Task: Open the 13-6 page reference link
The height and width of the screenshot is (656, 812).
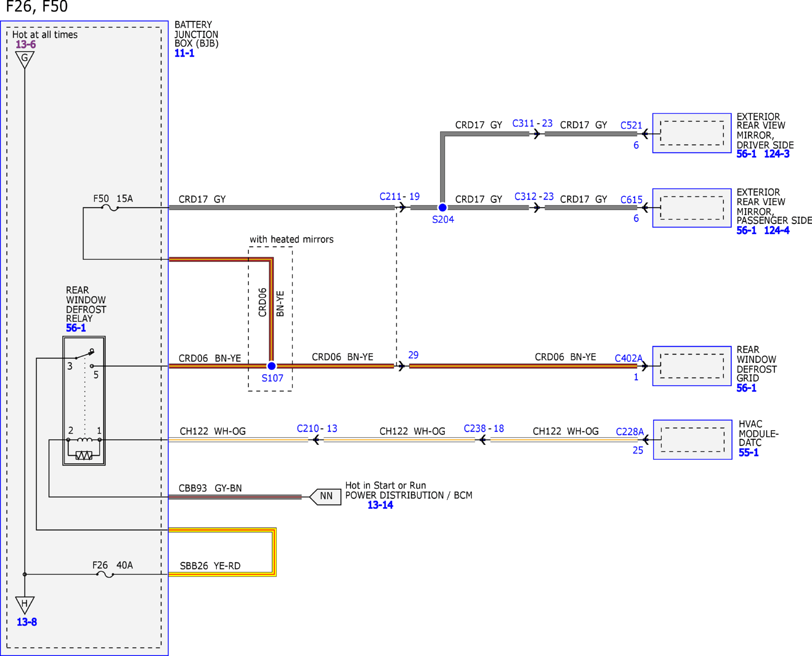Action: pos(26,45)
